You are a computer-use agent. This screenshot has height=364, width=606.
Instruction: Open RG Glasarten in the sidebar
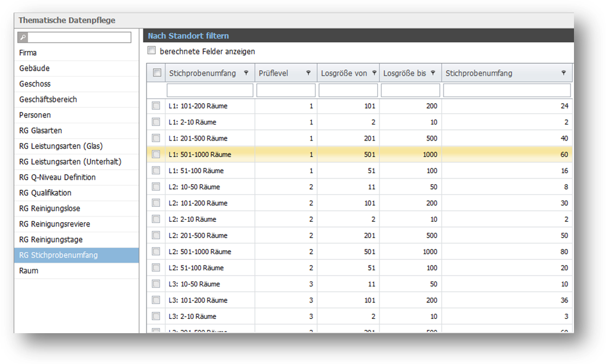(76, 130)
